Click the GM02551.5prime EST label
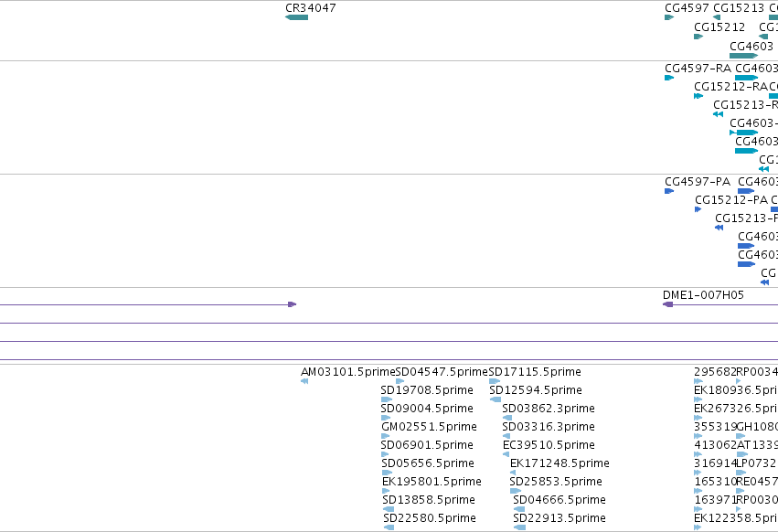The image size is (778, 532). [429, 427]
